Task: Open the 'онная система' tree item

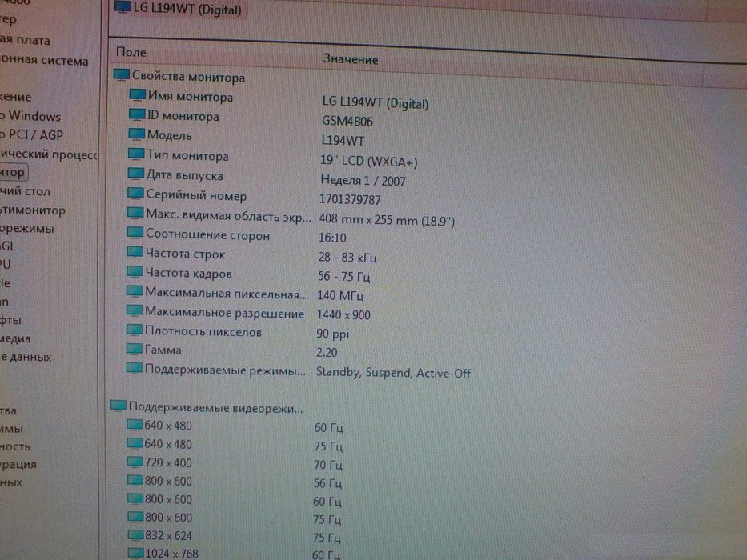Action: coord(44,61)
